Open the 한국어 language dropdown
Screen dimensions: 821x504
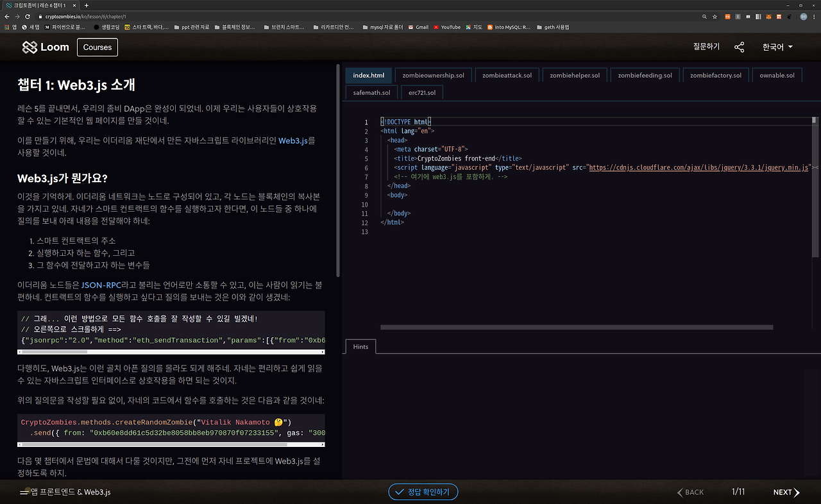coord(777,47)
